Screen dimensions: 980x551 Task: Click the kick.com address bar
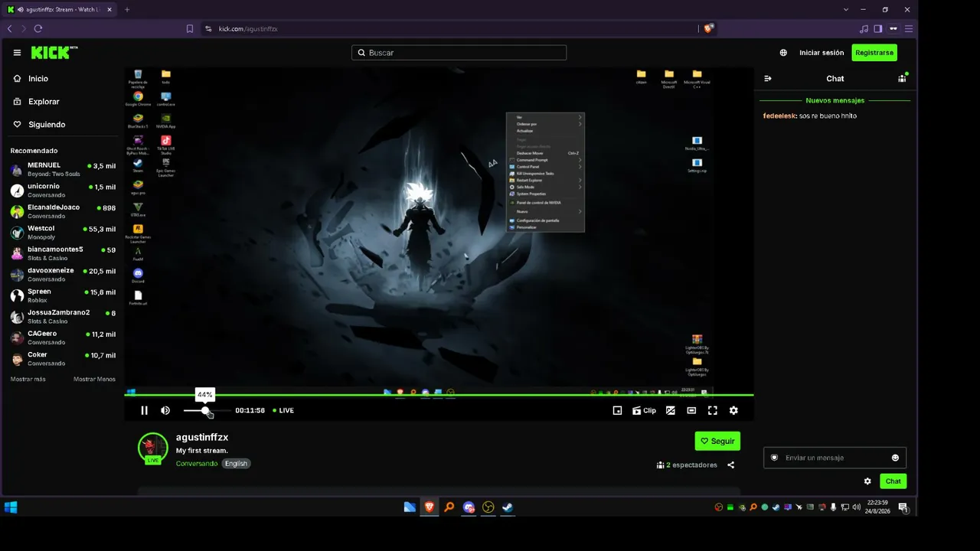452,28
